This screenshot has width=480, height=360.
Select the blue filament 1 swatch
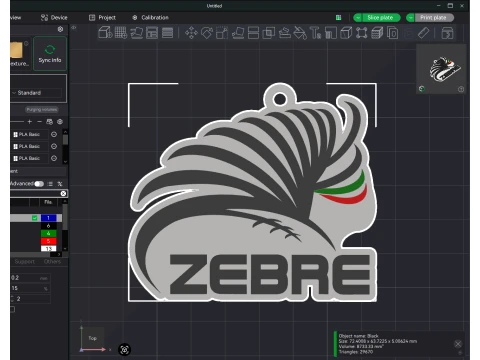pyautogui.click(x=48, y=218)
